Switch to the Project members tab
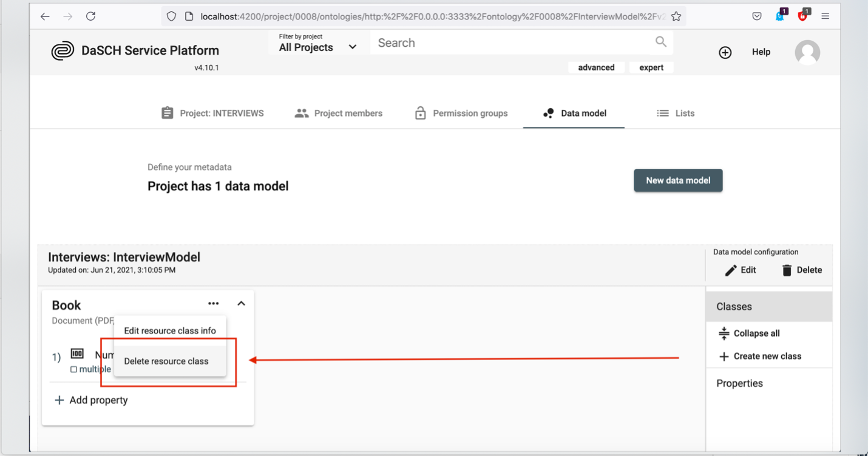The height and width of the screenshot is (458, 868). click(x=339, y=114)
